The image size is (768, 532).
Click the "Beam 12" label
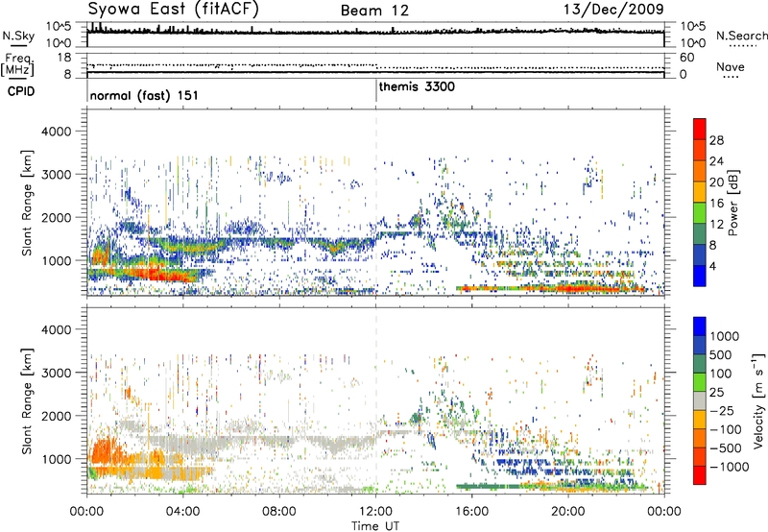pyautogui.click(x=374, y=11)
